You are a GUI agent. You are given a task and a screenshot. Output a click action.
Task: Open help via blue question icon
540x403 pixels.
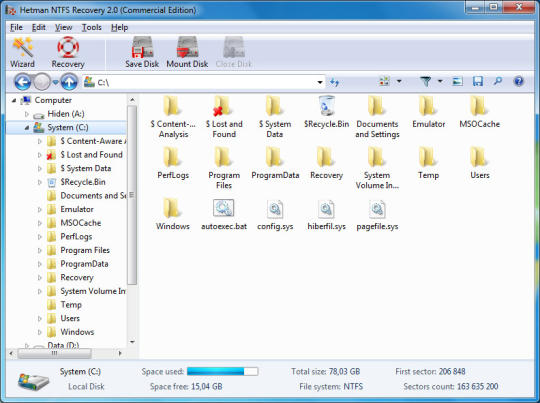pos(518,82)
